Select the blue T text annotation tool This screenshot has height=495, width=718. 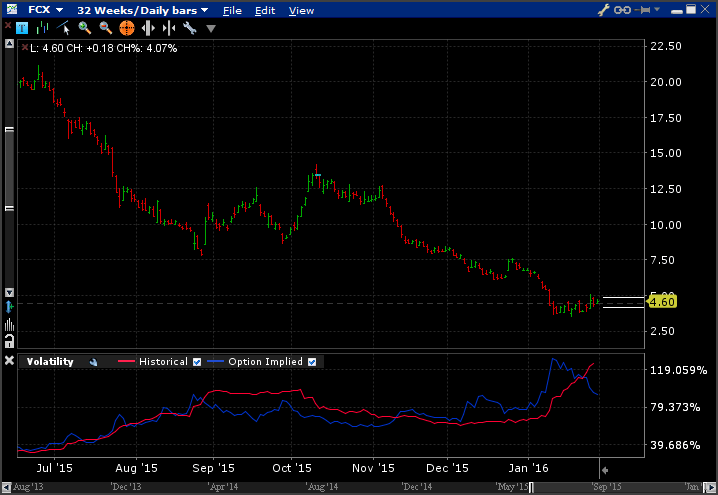click(x=22, y=28)
